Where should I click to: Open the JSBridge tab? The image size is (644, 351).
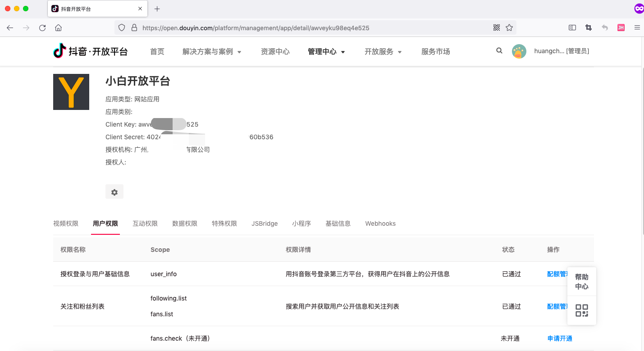click(x=265, y=223)
